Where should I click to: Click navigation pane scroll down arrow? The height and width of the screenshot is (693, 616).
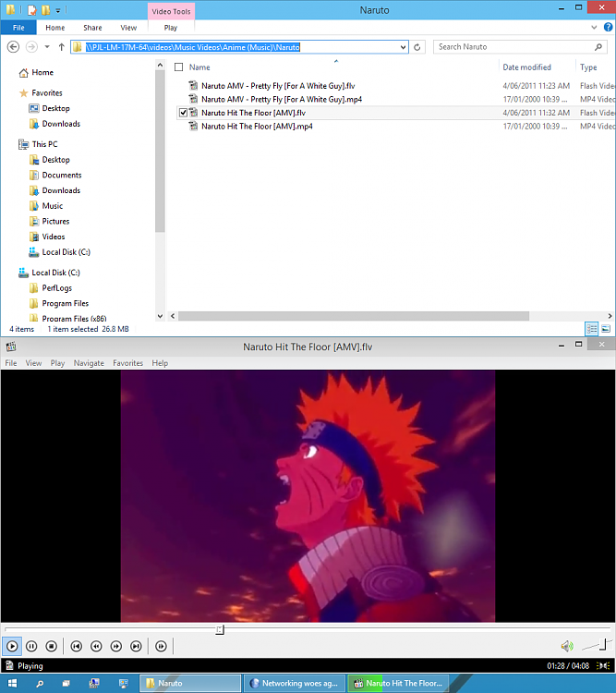coord(160,316)
